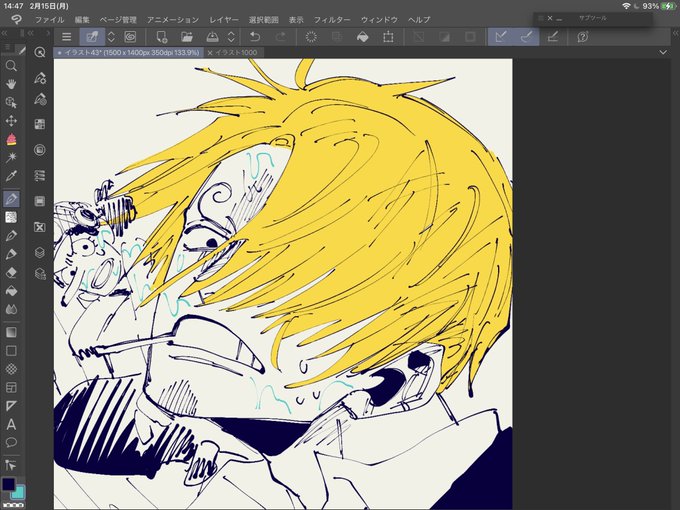This screenshot has width=680, height=510.
Task: Open the アニメーション menu
Action: click(x=173, y=20)
